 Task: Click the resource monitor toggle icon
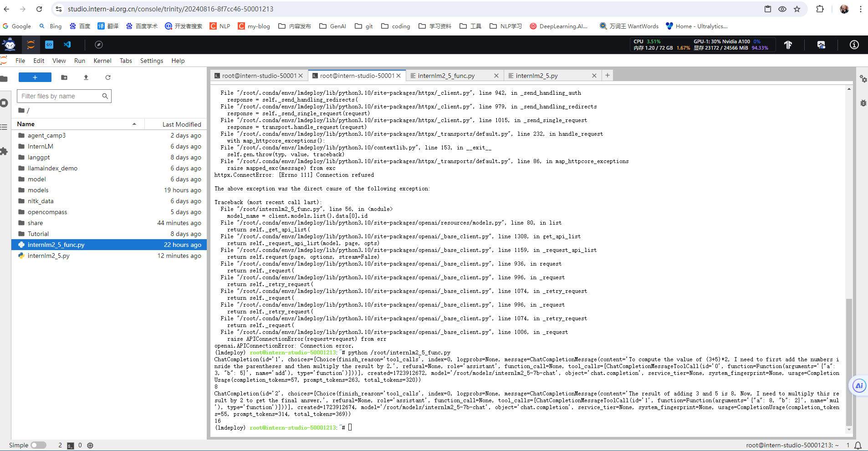coord(821,45)
